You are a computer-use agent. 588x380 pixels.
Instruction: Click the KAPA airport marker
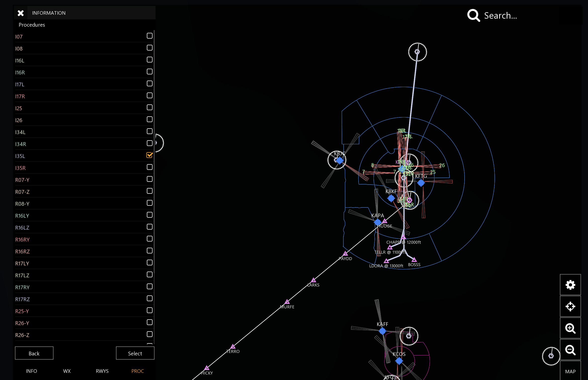pyautogui.click(x=377, y=222)
